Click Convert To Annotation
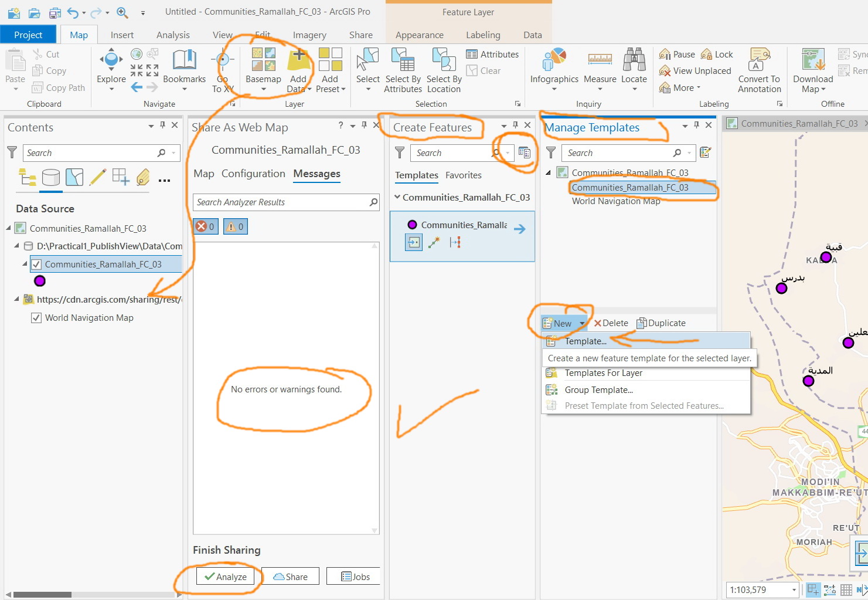 (760, 70)
